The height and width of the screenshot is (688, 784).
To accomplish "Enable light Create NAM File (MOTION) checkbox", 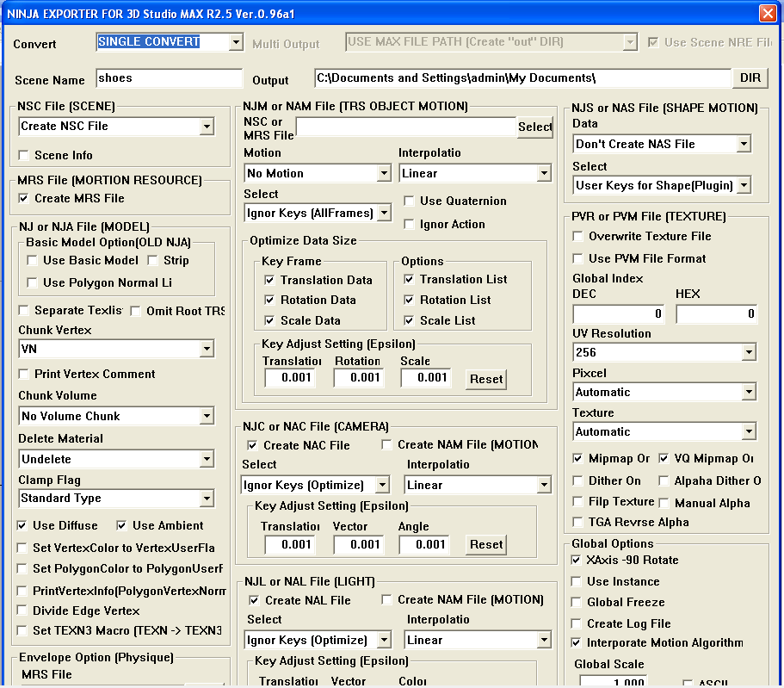I will coord(386,599).
